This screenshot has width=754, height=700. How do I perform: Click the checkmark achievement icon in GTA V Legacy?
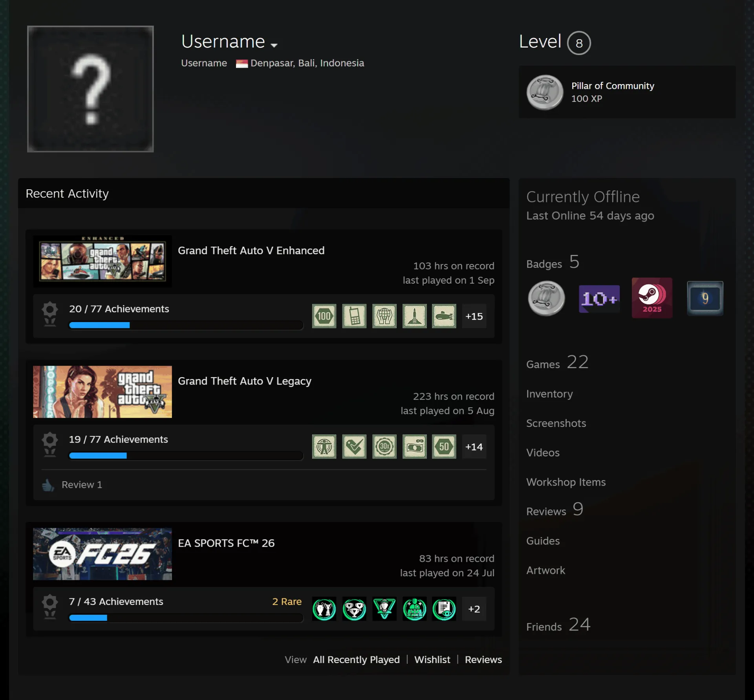354,446
